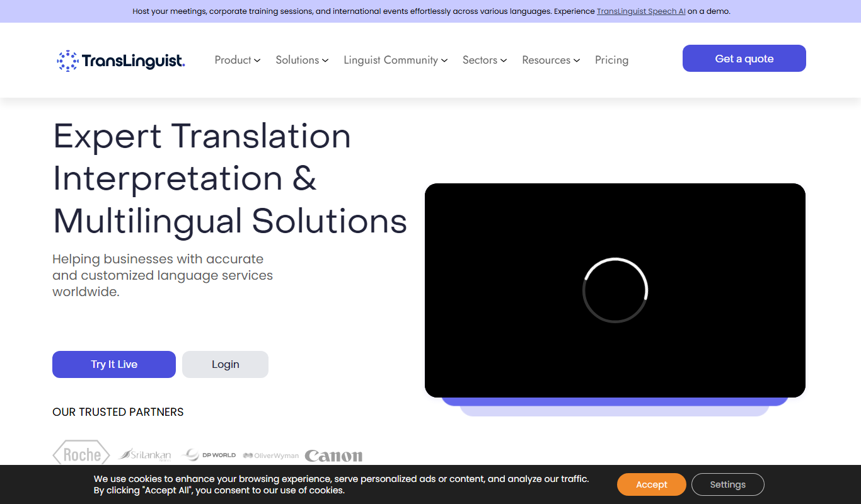Open the Linguist Community menu
861x504 pixels.
click(x=391, y=60)
